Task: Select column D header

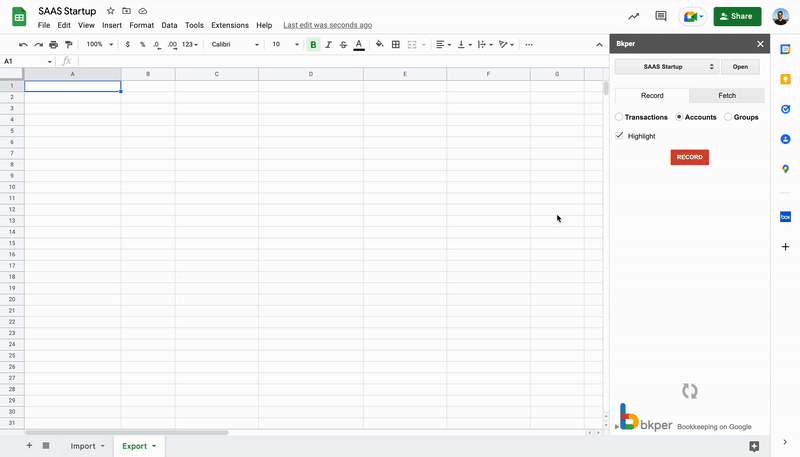Action: 311,74
